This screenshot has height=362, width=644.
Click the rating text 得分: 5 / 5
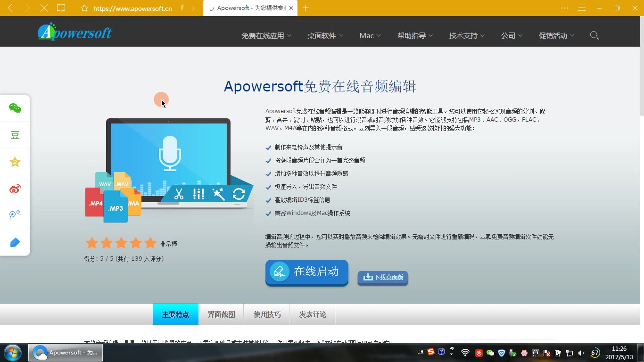(x=99, y=259)
